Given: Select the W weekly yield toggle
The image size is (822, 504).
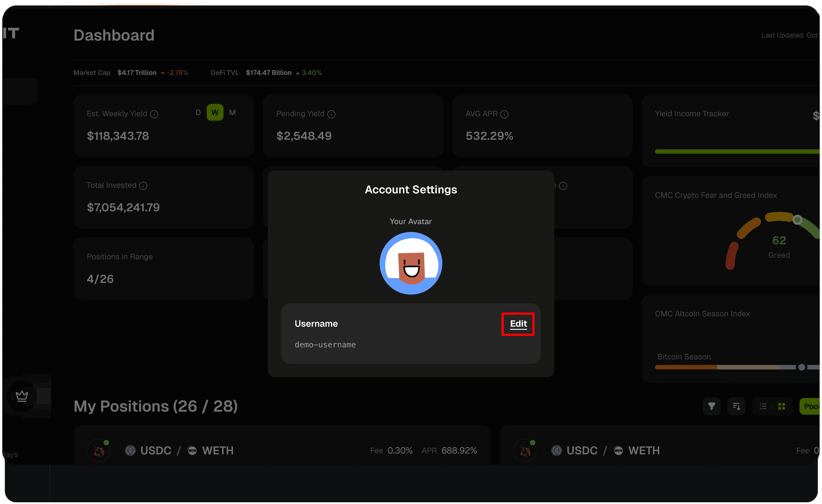Looking at the screenshot, I should click(215, 113).
